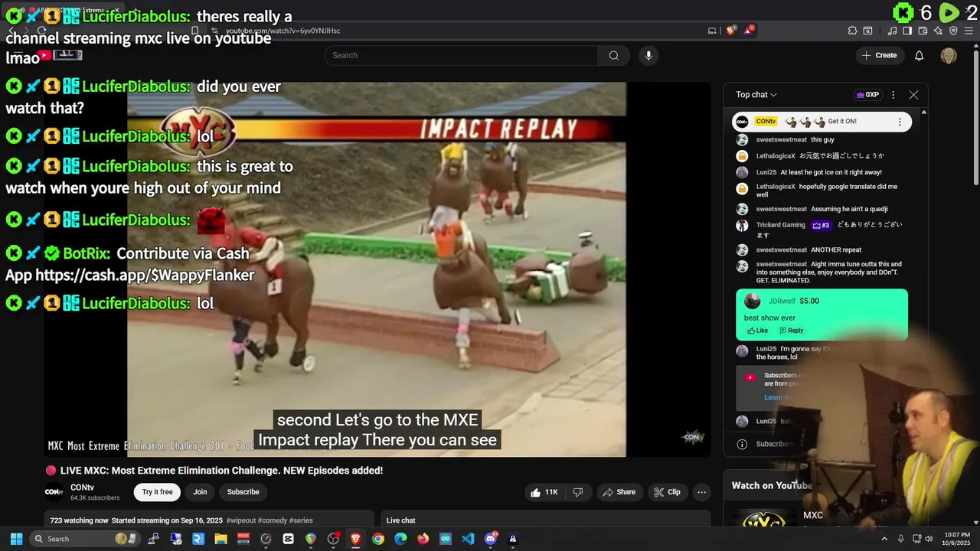Image resolution: width=980 pixels, height=551 pixels.
Task: Open more actions ellipsis beside Clip
Action: [x=701, y=492]
